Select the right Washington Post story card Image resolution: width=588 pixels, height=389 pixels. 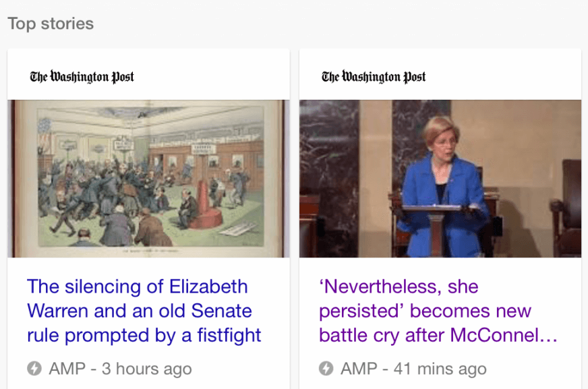point(440,216)
